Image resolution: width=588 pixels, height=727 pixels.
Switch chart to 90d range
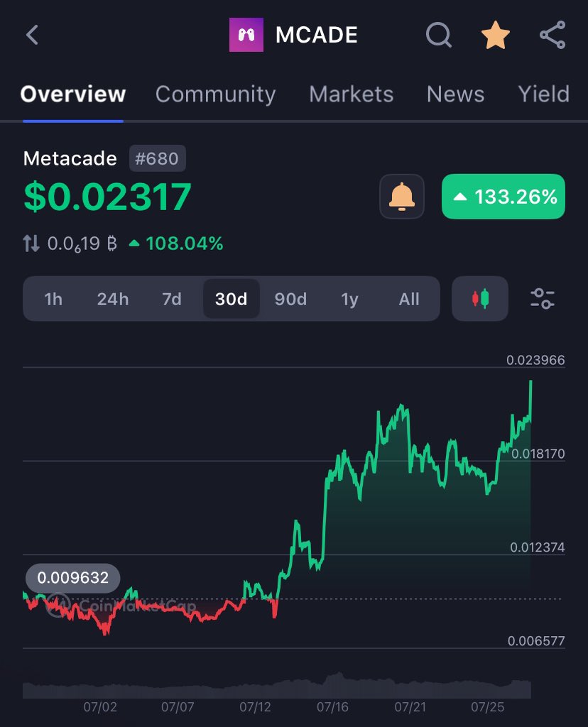click(x=290, y=299)
